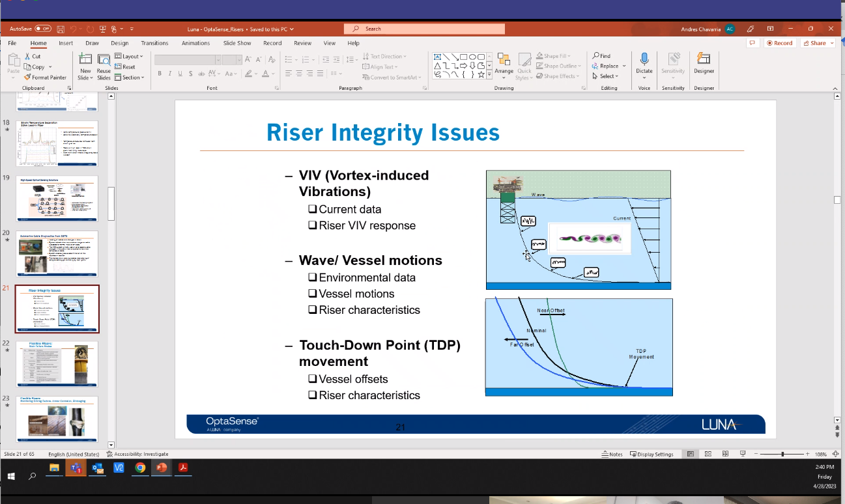Image resolution: width=845 pixels, height=504 pixels.
Task: Open the Transitions tab
Action: (154, 43)
